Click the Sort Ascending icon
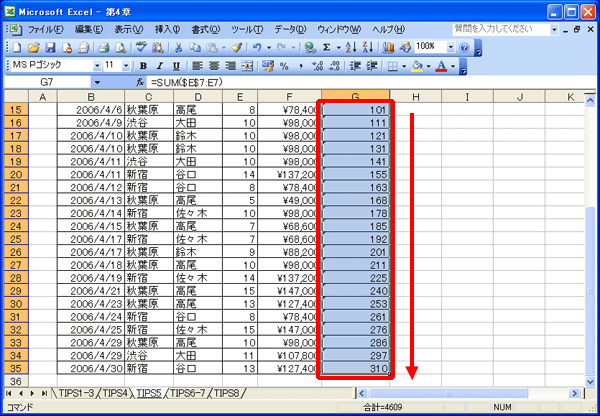Viewport: 600px width, 416px height. point(351,47)
